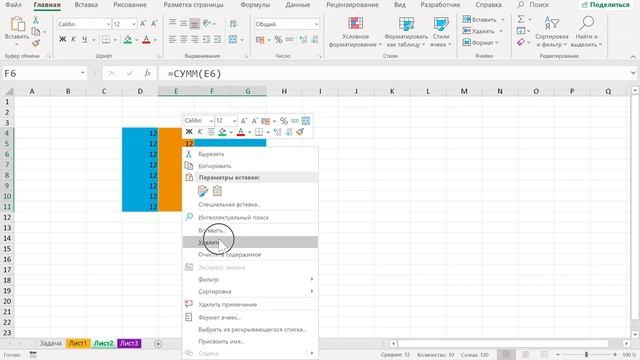Open the Лист3 sheet tab
Screen dimensions: 640x360
point(129,343)
